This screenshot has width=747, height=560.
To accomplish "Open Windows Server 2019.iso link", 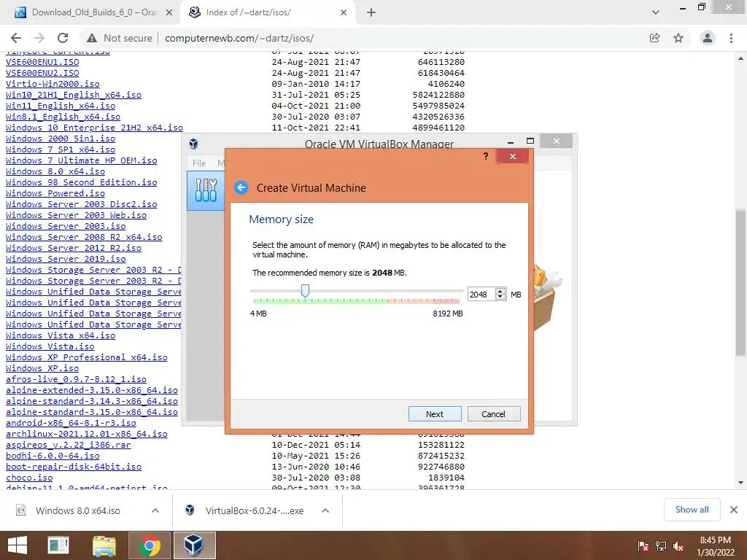I will [66, 259].
